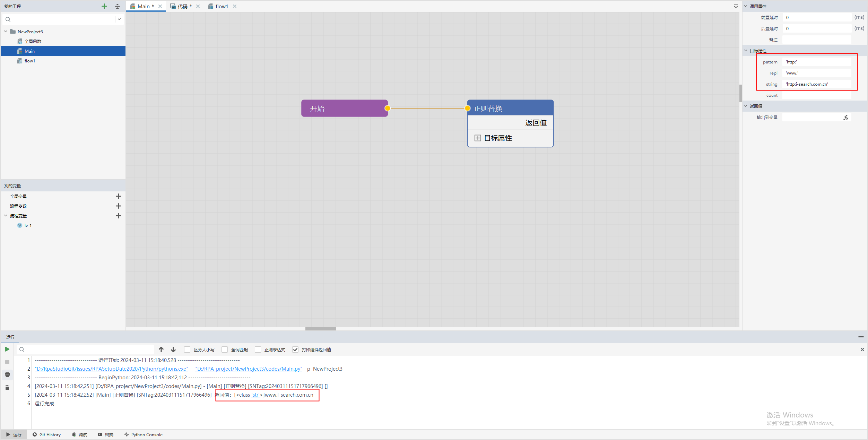Image resolution: width=868 pixels, height=440 pixels.
Task: Clear the log with trash icon
Action: [7, 388]
